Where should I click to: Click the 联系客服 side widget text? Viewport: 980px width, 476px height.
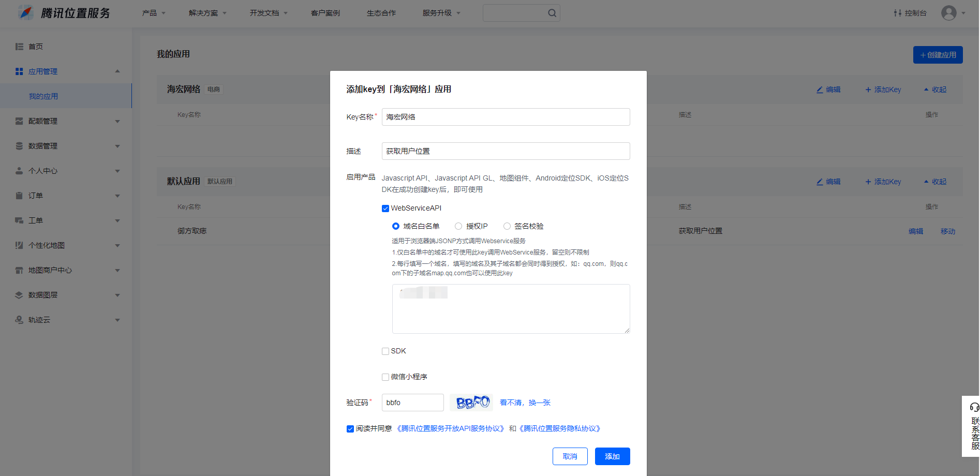point(975,434)
